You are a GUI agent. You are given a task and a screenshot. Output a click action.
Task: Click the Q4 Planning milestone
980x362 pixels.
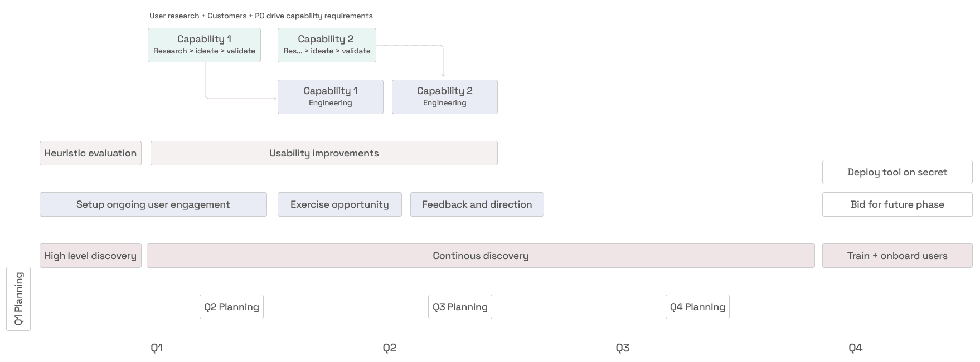tap(697, 307)
